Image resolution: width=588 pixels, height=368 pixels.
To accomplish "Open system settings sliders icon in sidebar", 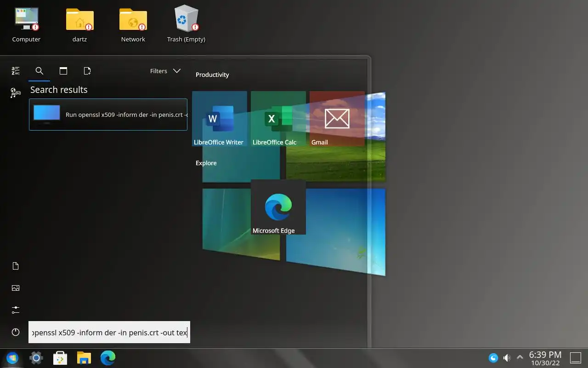I will click(16, 310).
